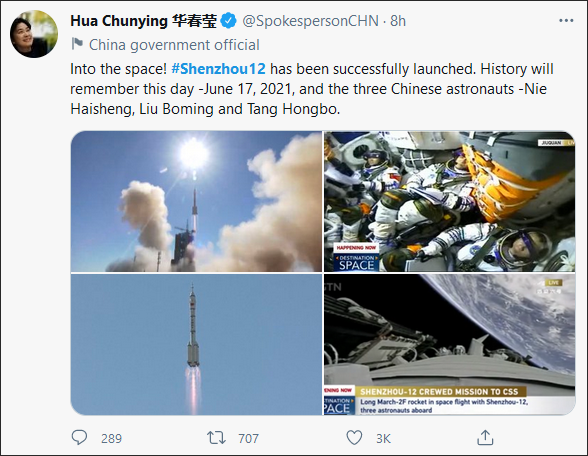Open the astronauts in capsule photo

tap(450, 201)
